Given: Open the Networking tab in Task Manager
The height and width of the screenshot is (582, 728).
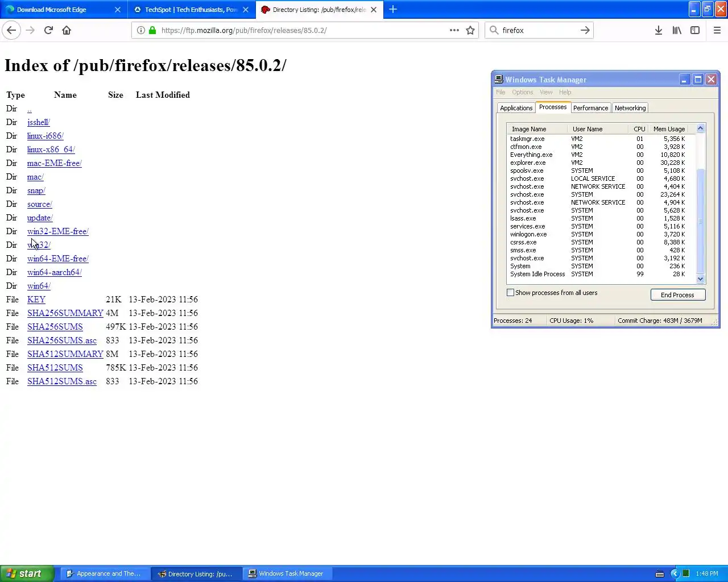Looking at the screenshot, I should tap(630, 108).
